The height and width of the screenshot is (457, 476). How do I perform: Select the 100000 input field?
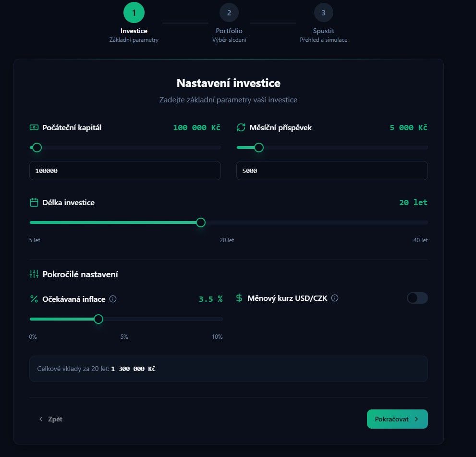coord(125,171)
